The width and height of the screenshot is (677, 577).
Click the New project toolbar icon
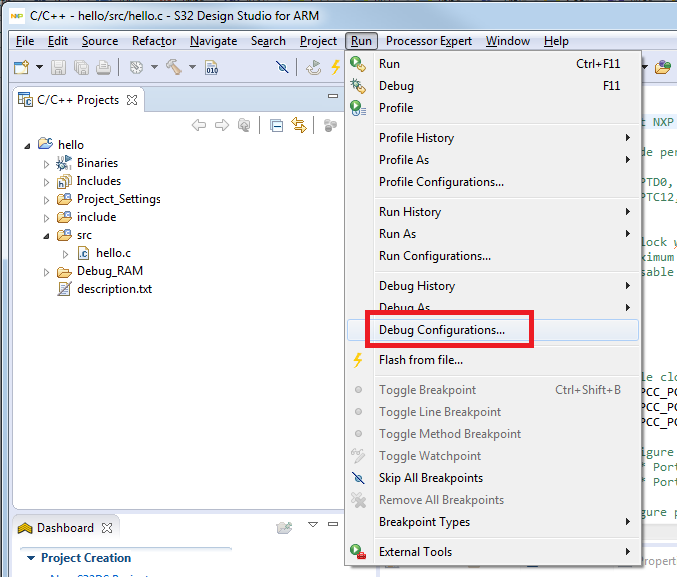tap(21, 67)
